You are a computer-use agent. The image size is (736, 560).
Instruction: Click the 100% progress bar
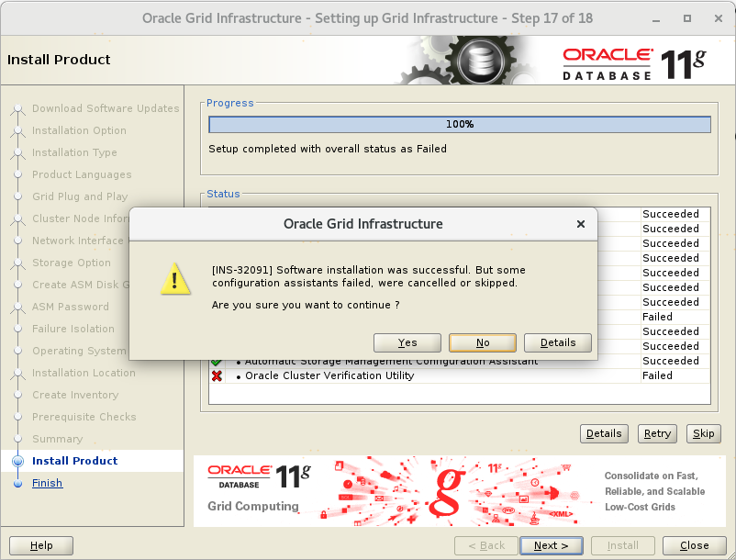pyautogui.click(x=459, y=124)
